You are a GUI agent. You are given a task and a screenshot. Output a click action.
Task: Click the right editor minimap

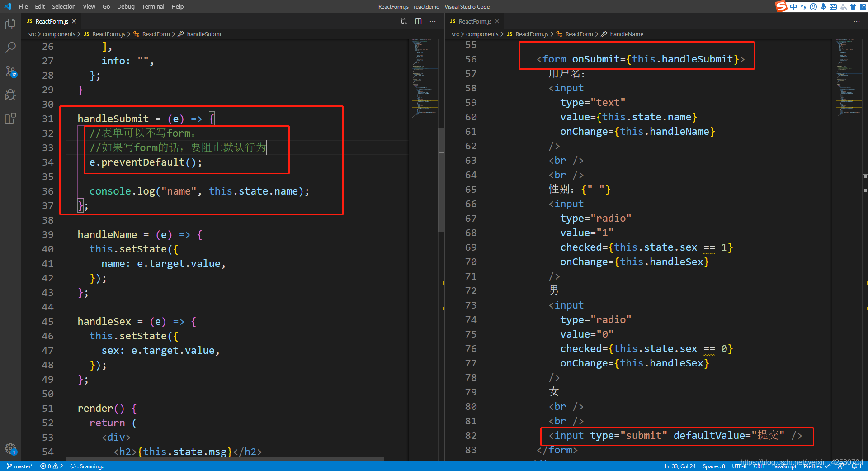pos(849,79)
